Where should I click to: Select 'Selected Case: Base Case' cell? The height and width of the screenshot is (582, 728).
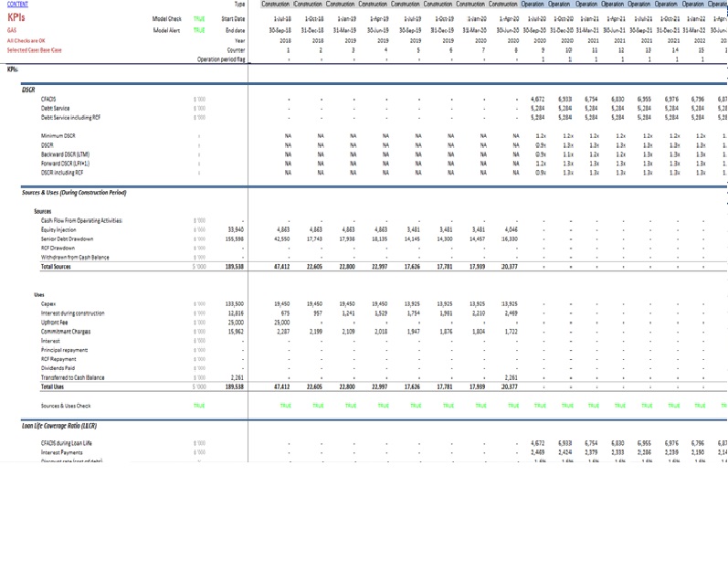pyautogui.click(x=35, y=50)
